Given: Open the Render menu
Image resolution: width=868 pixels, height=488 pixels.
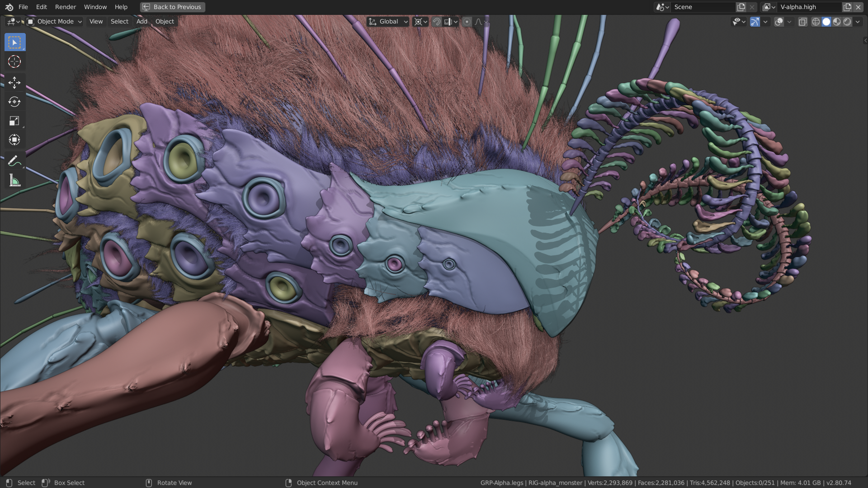Looking at the screenshot, I should [x=65, y=7].
